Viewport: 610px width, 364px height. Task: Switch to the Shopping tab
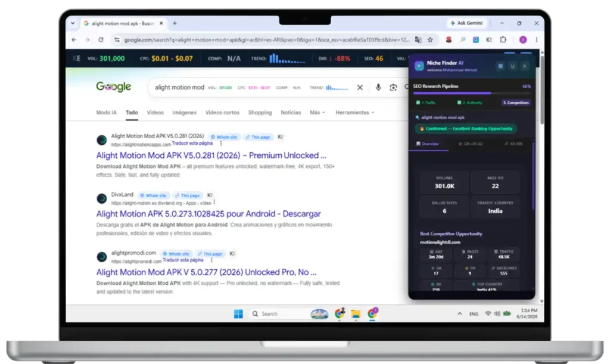[x=260, y=113]
